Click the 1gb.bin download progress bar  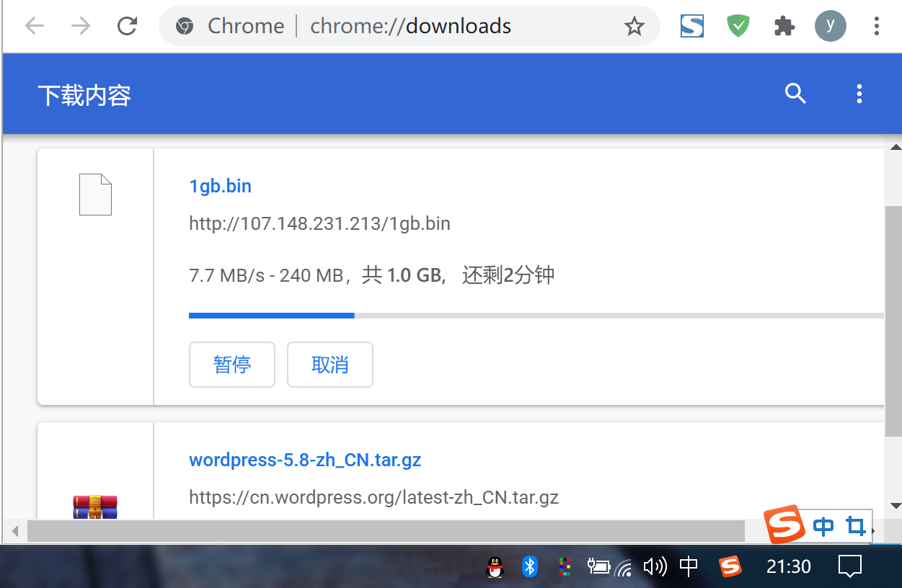536,316
